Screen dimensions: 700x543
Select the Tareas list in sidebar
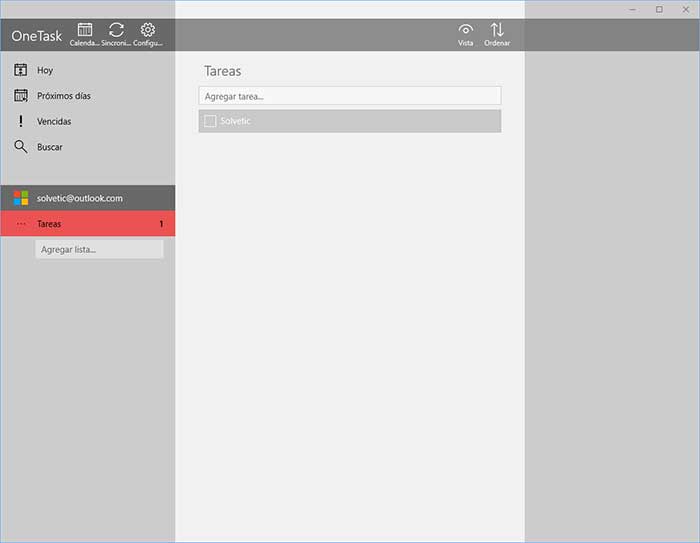pos(88,224)
